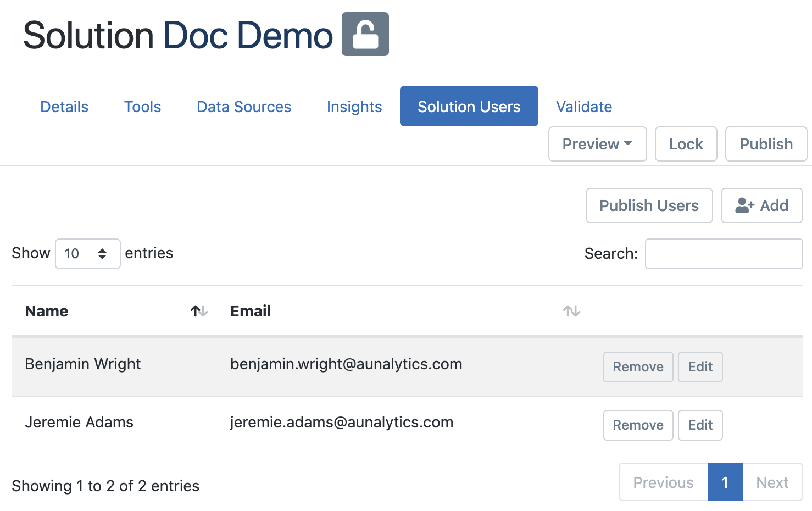Image resolution: width=812 pixels, height=511 pixels.
Task: Open the Preview dropdown
Action: 597,144
